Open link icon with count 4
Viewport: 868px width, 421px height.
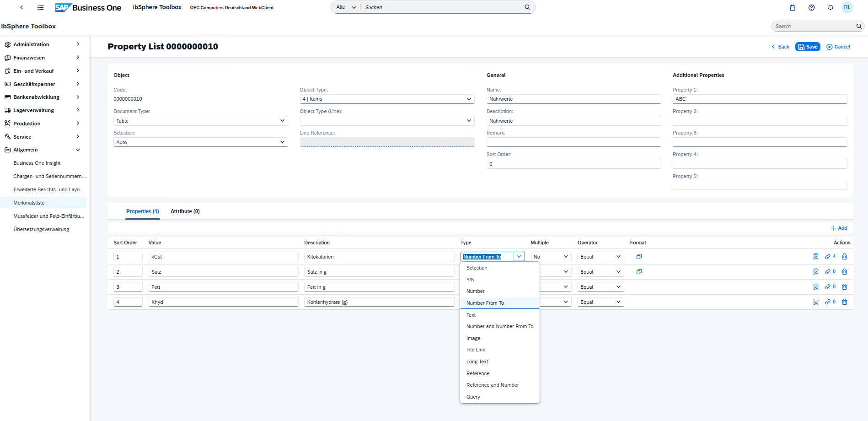(x=830, y=257)
